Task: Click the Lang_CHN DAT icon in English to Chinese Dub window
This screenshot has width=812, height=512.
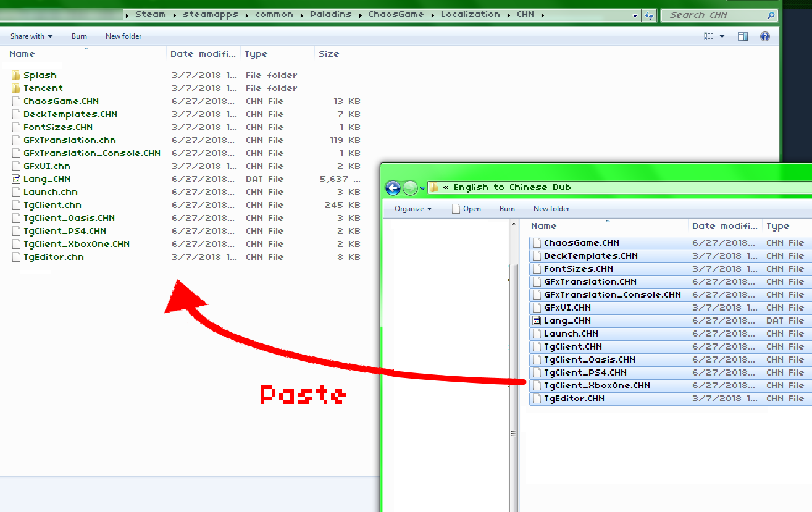Action: (537, 321)
